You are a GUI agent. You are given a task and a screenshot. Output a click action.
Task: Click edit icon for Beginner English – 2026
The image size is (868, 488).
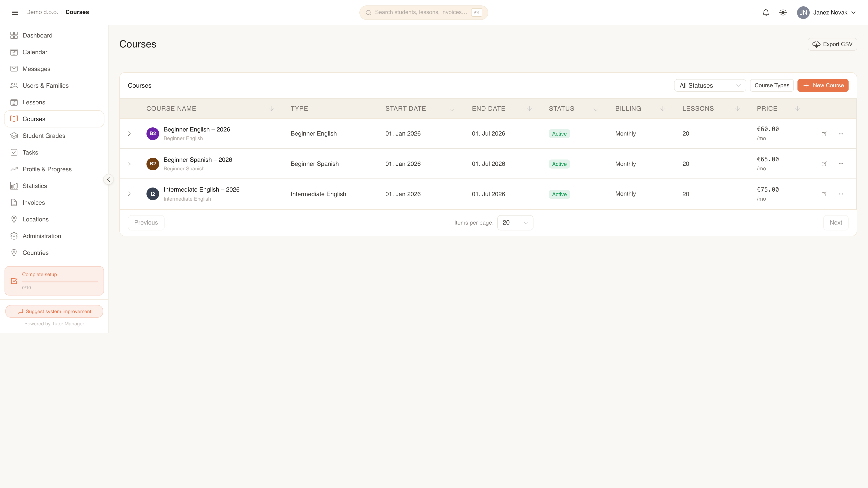point(824,134)
